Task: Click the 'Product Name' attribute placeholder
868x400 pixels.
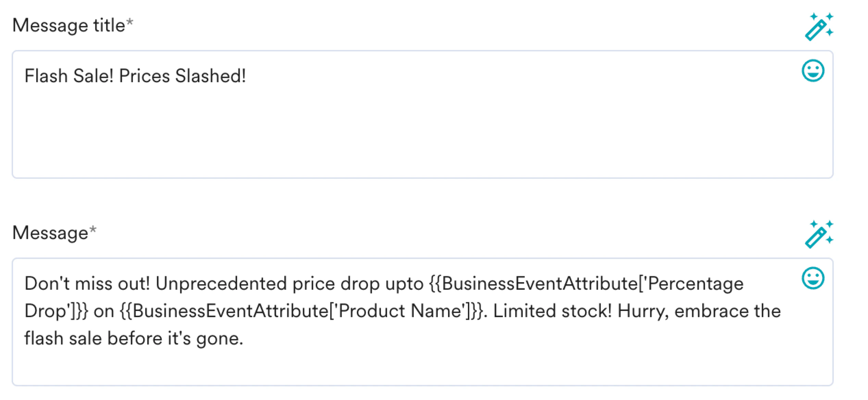Action: pos(400,311)
